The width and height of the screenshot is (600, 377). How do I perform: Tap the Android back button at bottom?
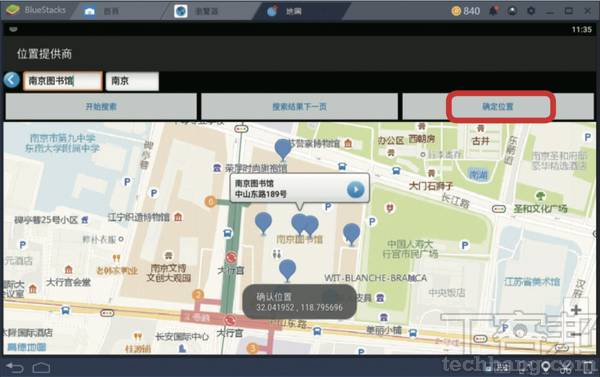(15, 368)
